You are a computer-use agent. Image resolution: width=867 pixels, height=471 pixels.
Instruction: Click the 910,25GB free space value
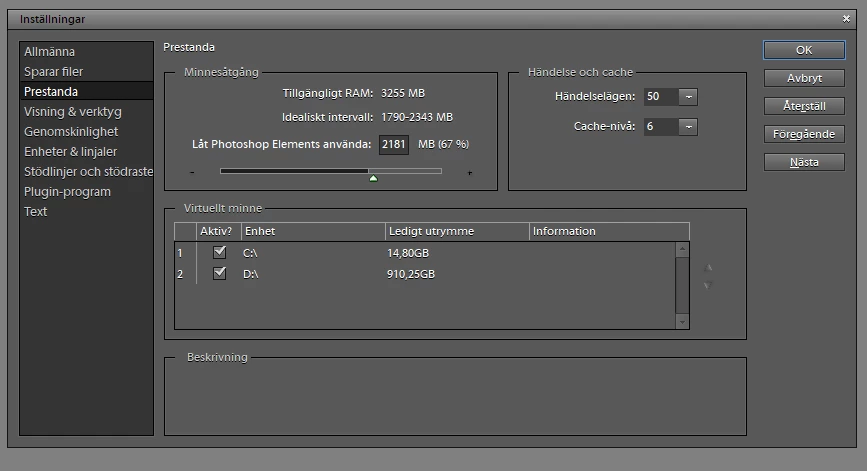click(411, 274)
